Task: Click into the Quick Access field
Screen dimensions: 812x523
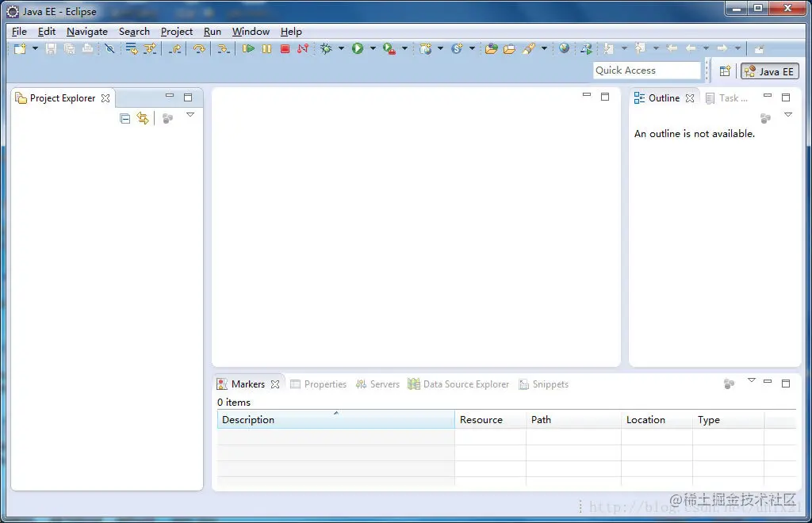Action: [x=647, y=71]
